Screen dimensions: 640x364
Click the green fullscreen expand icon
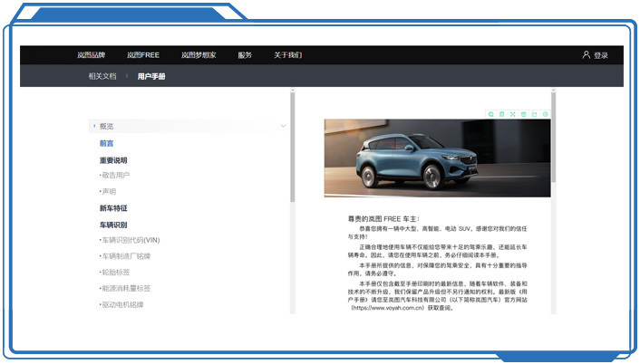coord(513,114)
